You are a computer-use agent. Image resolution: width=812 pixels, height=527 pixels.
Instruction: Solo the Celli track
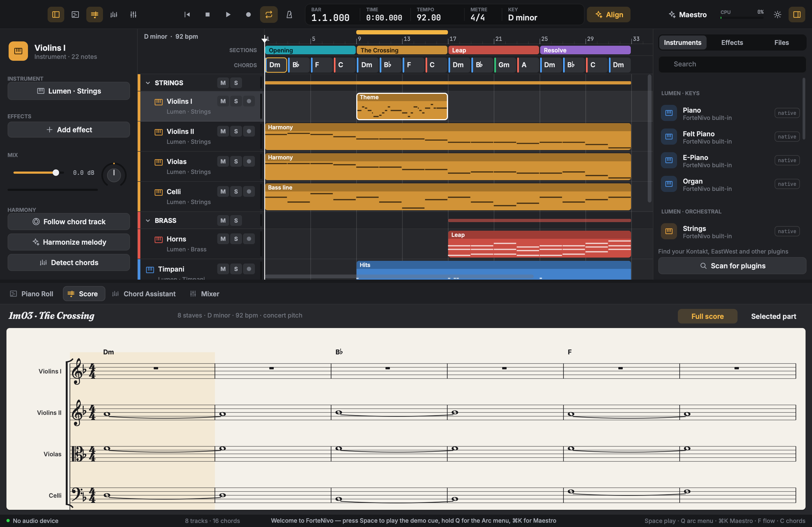tap(236, 191)
